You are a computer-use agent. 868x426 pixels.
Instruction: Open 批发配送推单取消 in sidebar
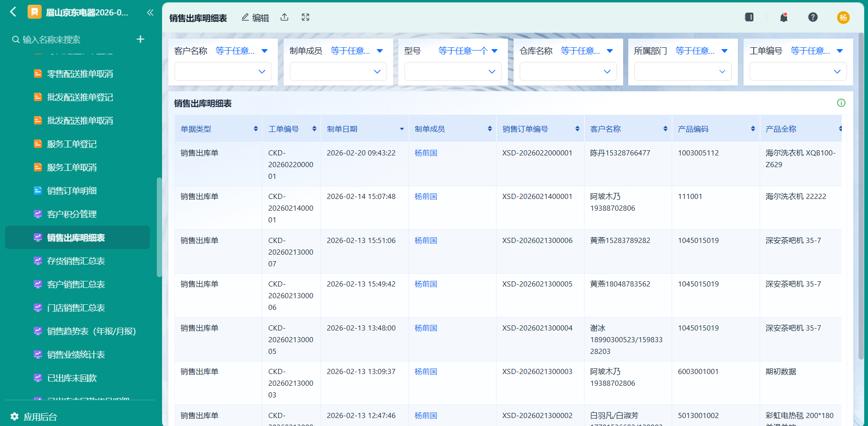tap(77, 121)
